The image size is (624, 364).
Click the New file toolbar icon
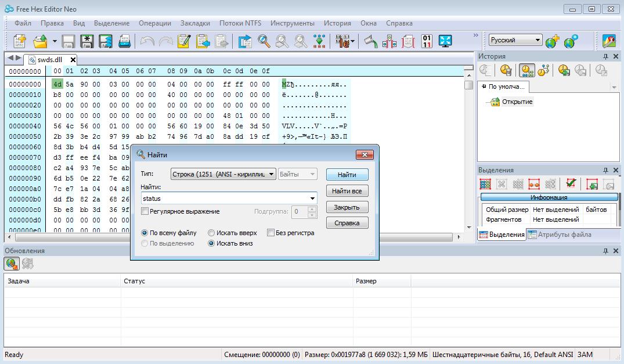click(x=20, y=41)
